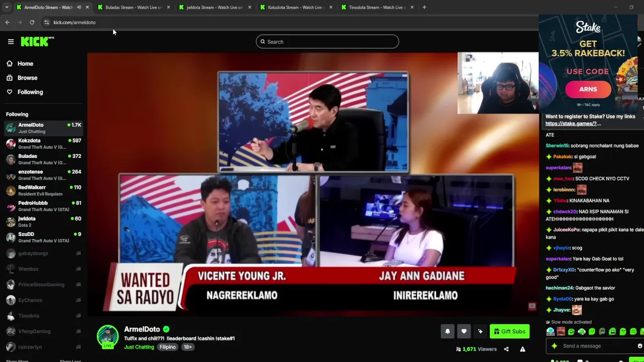Open the chat emoji picker

point(640,346)
